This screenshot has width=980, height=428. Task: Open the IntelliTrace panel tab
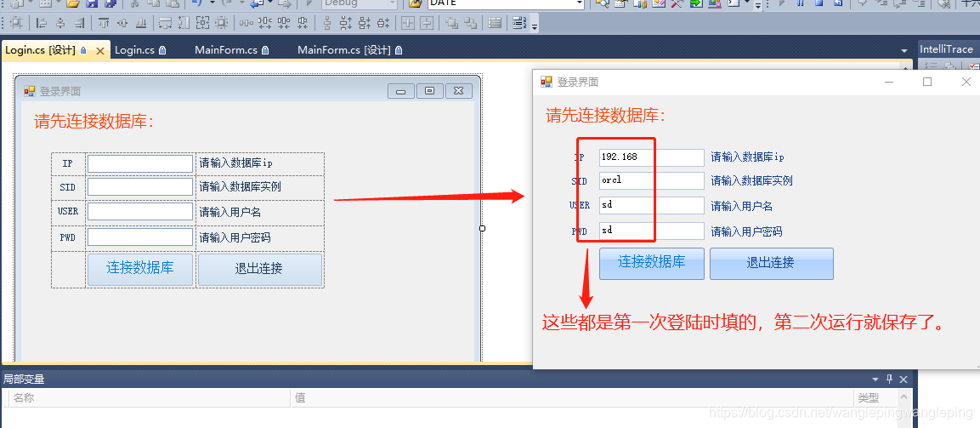[x=946, y=49]
